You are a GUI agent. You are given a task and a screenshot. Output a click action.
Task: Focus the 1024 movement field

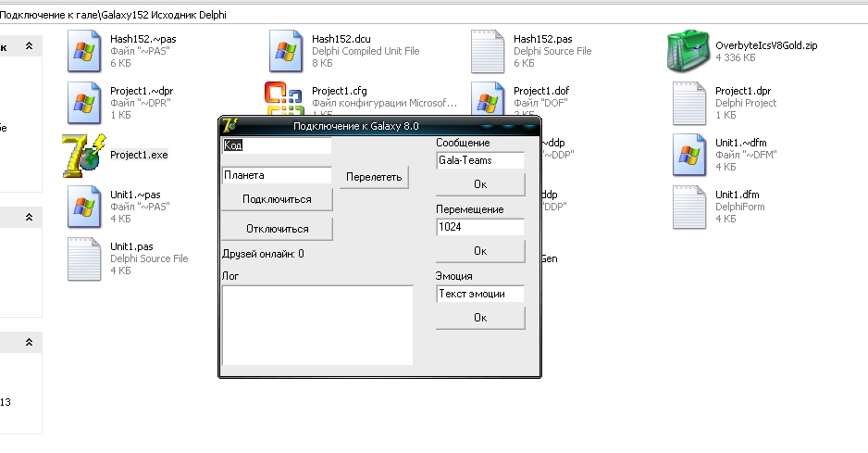pyautogui.click(x=480, y=227)
